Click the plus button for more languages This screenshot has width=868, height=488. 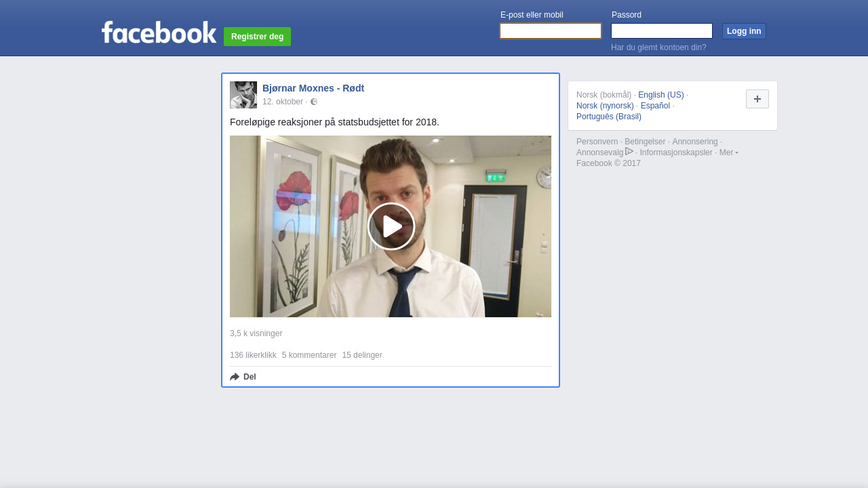point(757,99)
